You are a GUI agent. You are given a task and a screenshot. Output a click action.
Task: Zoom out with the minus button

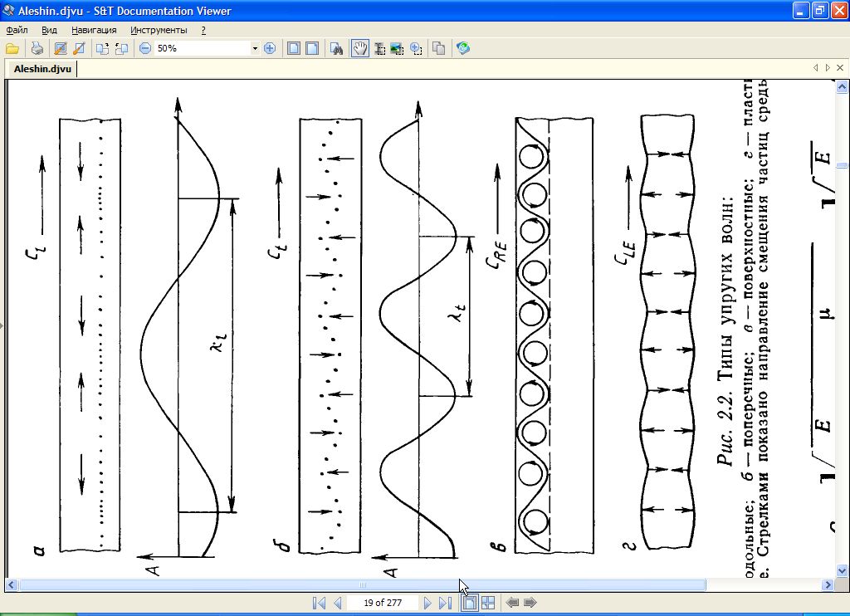pyautogui.click(x=144, y=49)
